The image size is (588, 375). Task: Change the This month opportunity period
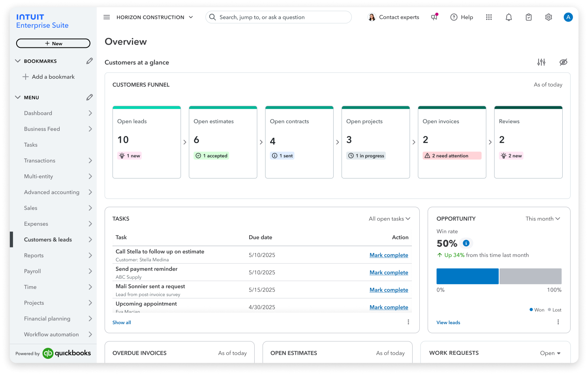(x=543, y=219)
